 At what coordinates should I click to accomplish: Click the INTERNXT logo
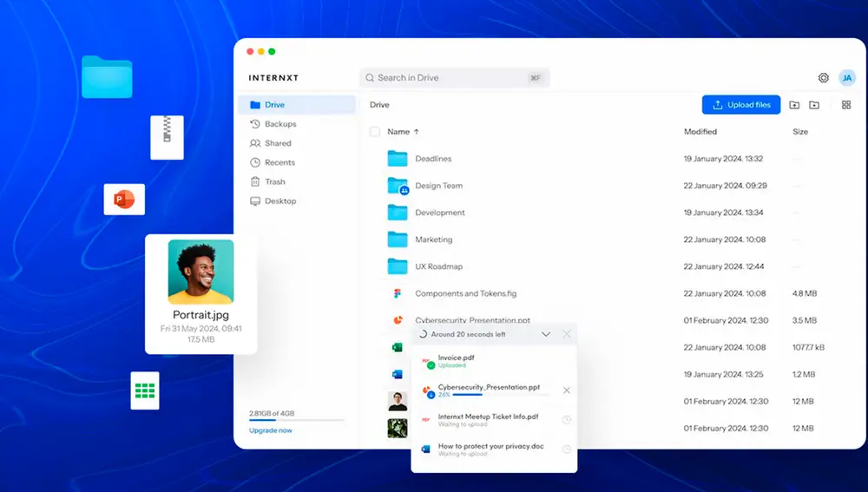click(273, 78)
